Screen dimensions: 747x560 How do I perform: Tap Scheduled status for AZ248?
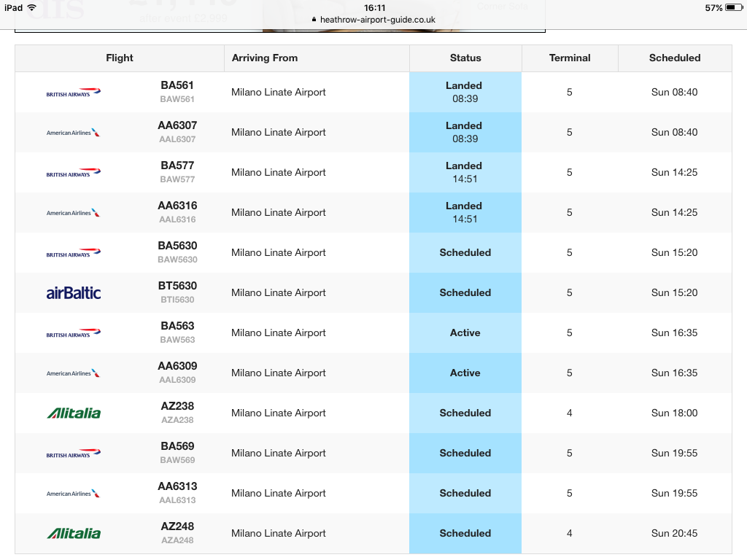pyautogui.click(x=465, y=533)
